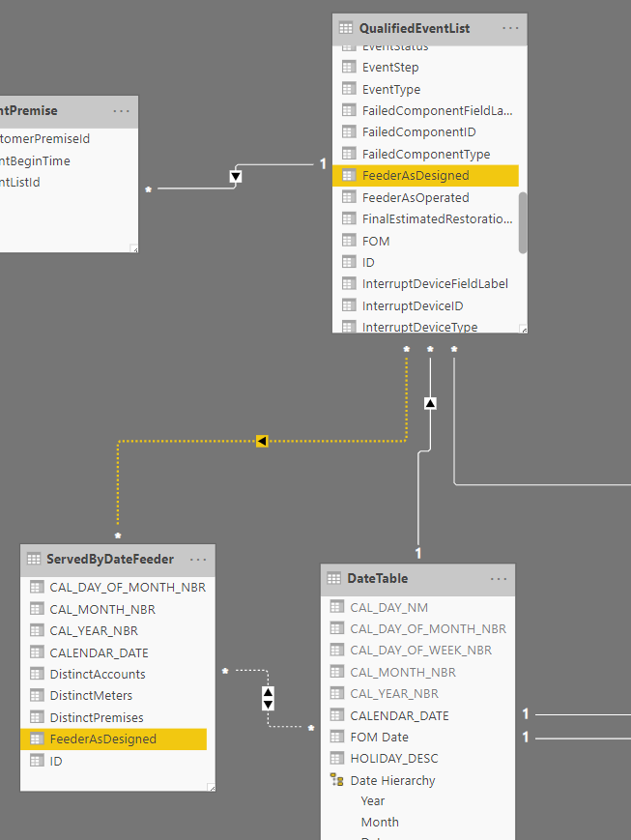Select FOM Date field in DateTable

pos(379,738)
